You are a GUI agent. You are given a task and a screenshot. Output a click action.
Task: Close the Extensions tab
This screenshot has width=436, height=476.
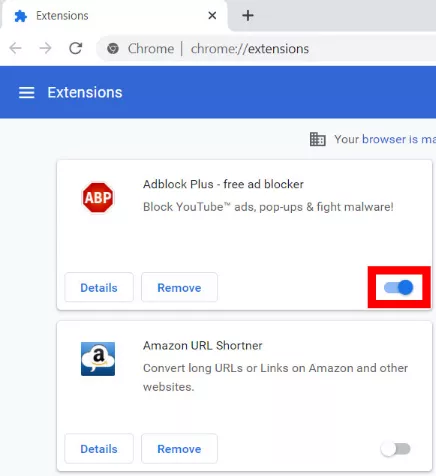click(x=212, y=15)
